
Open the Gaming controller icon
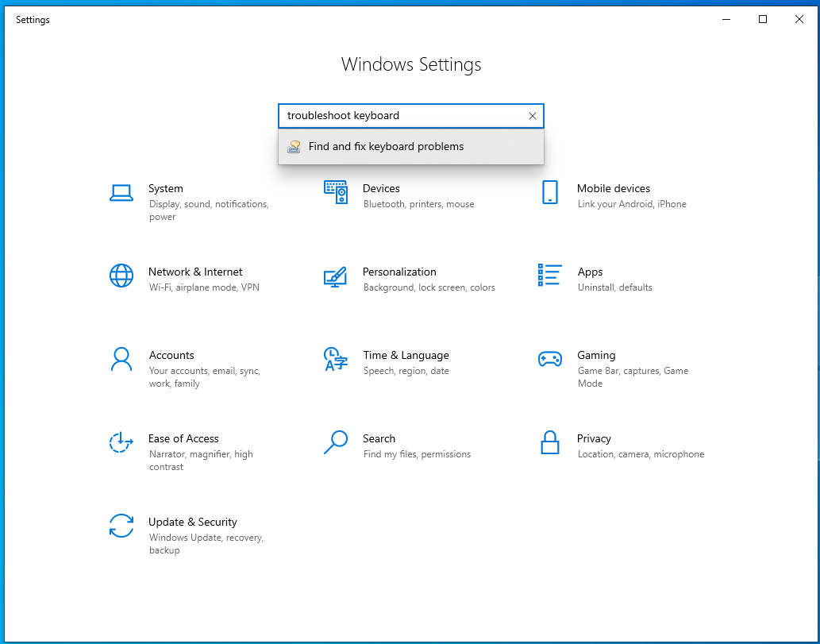coord(549,359)
